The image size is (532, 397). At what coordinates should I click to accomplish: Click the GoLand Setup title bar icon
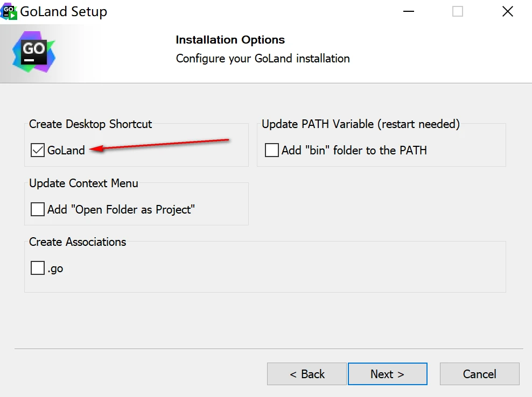(x=9, y=11)
